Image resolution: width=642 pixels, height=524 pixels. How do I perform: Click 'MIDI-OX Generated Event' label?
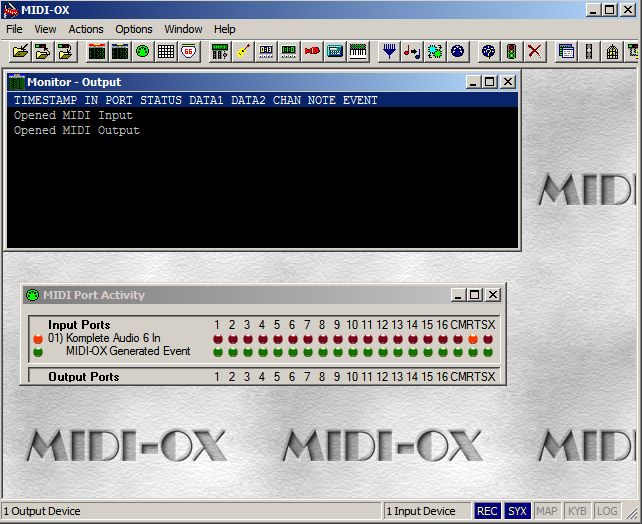coord(128,351)
